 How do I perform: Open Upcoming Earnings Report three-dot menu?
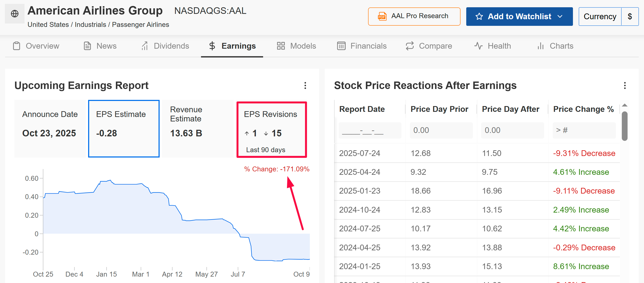[x=305, y=86]
